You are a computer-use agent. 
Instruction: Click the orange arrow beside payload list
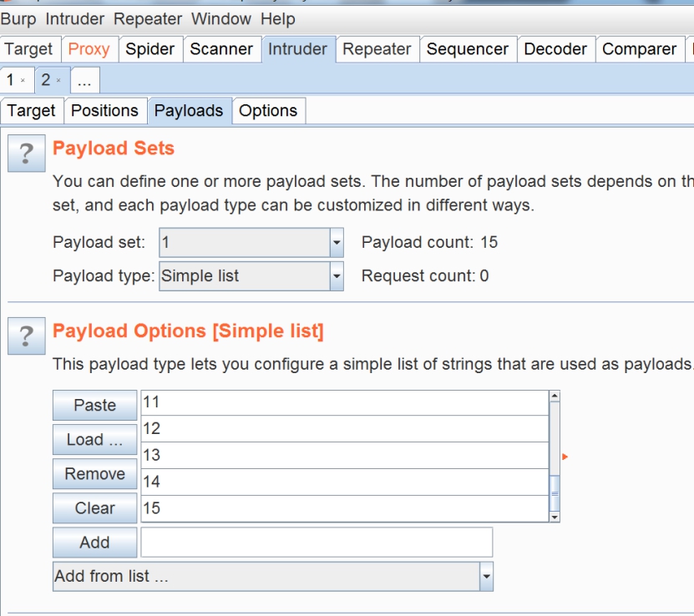pos(565,457)
